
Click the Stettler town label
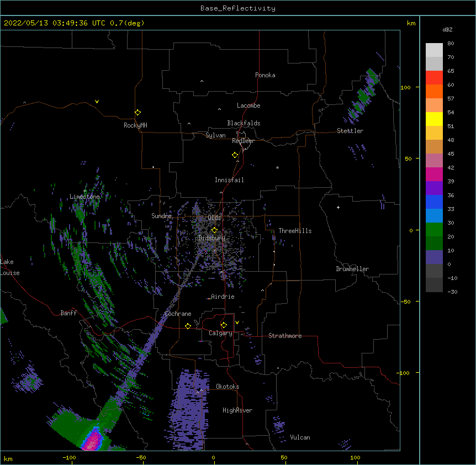350,131
